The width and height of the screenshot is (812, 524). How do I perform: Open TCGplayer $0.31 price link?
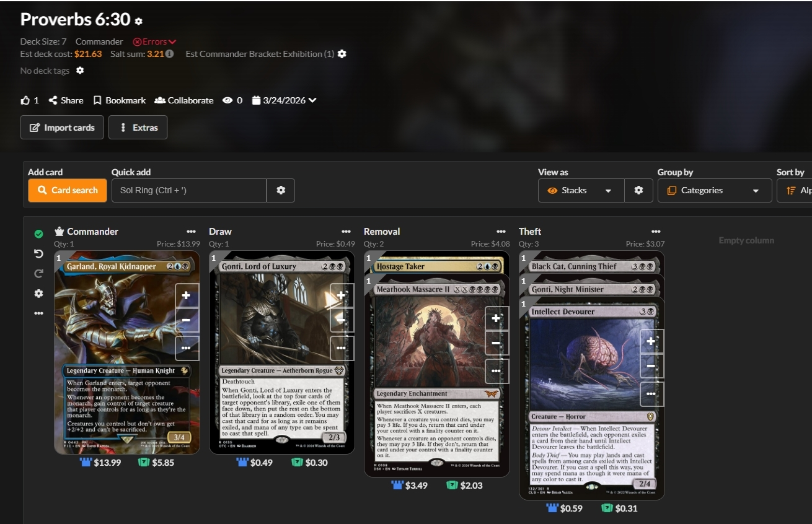pos(620,508)
